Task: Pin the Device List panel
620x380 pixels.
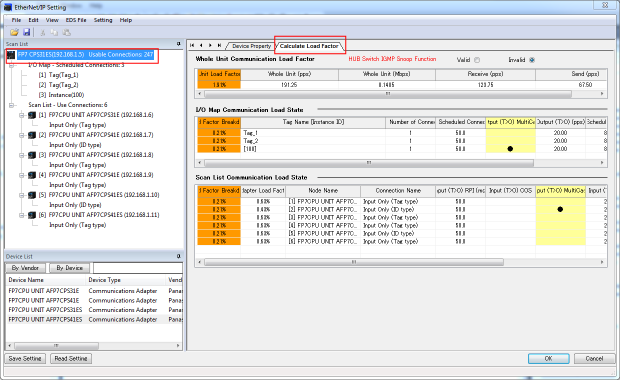Action: [178, 256]
